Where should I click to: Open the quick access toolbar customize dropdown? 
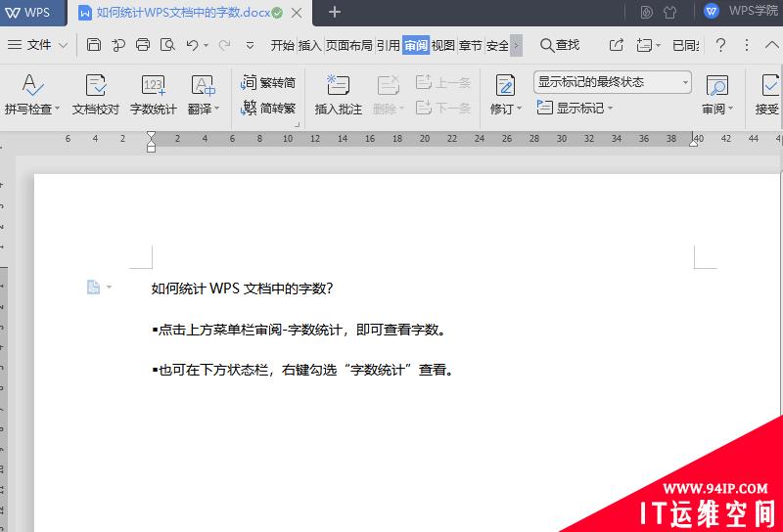251,45
